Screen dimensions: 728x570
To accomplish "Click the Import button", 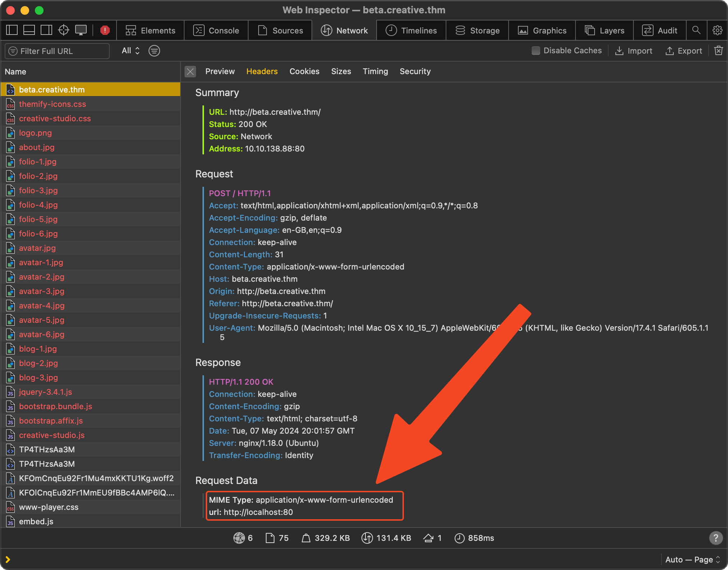I will (634, 51).
